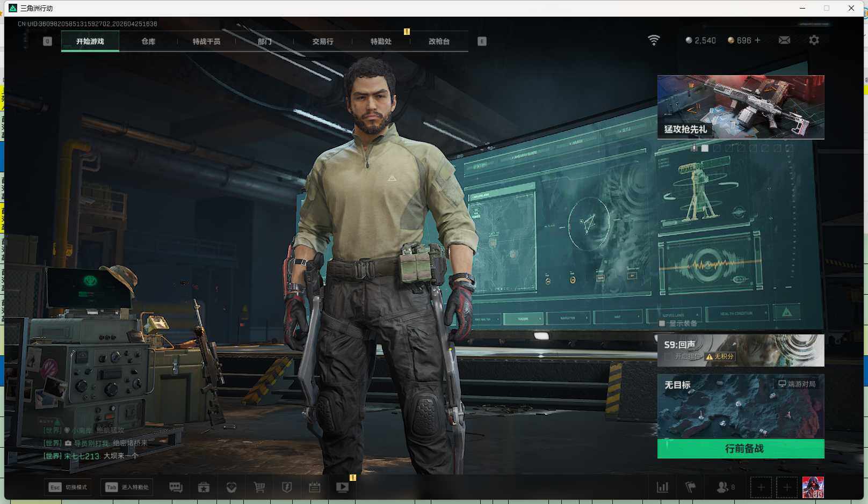Open the S9:回声 season banner
Viewport: 868px width, 504px height.
click(x=741, y=350)
